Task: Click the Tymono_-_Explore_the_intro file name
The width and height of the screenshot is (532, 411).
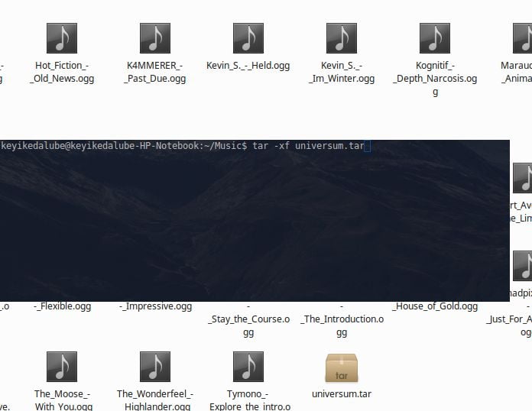Action: pos(250,400)
